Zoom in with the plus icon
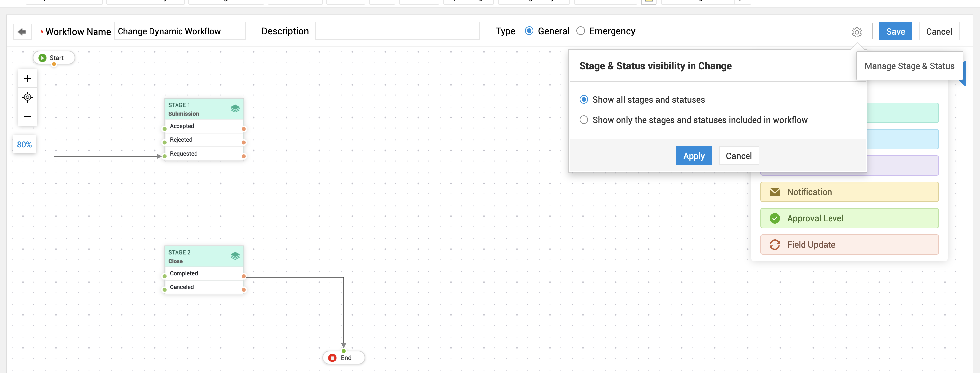The image size is (980, 373). [27, 78]
